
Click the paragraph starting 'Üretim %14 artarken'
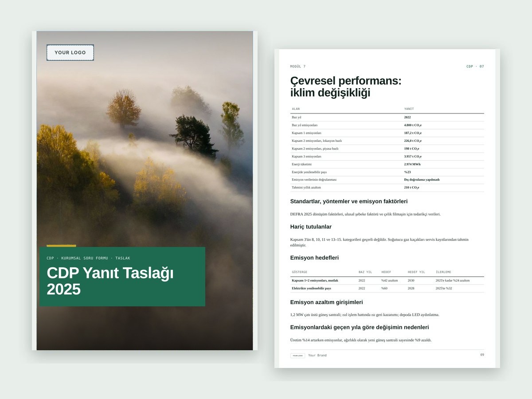[361, 340]
